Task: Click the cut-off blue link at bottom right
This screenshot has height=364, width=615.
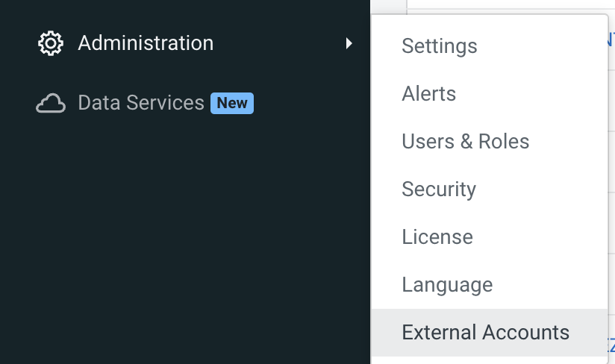Action: point(611,345)
